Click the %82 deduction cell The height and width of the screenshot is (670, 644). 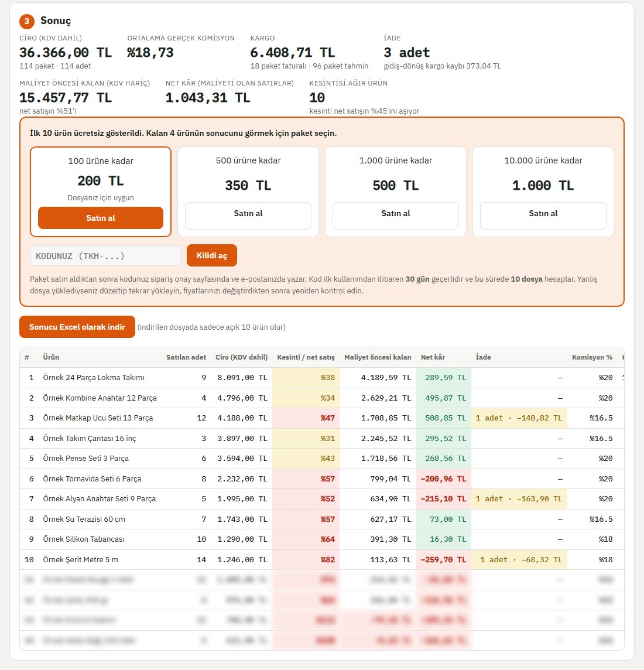click(306, 560)
